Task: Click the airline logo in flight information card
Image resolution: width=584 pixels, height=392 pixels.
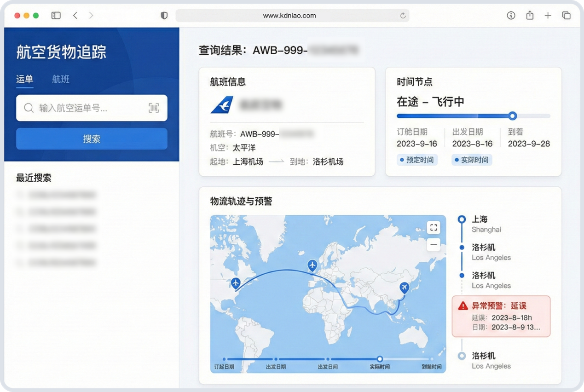Action: [x=222, y=105]
